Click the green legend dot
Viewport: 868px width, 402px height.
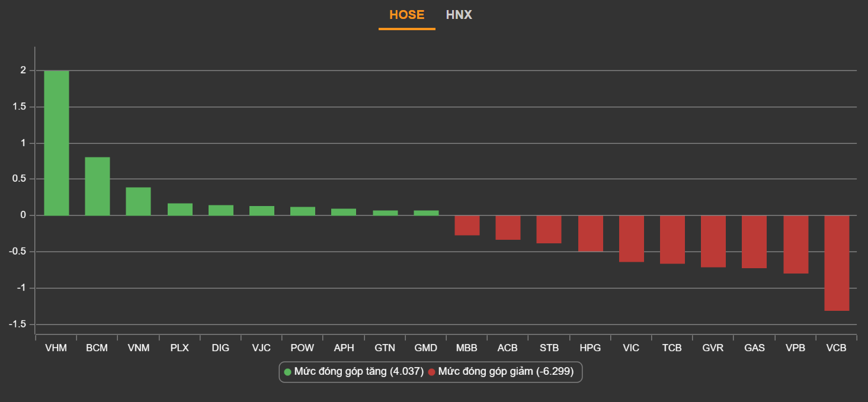(x=288, y=372)
